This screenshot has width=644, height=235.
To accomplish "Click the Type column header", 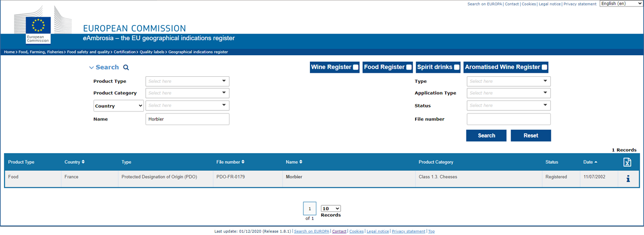I will point(126,162).
